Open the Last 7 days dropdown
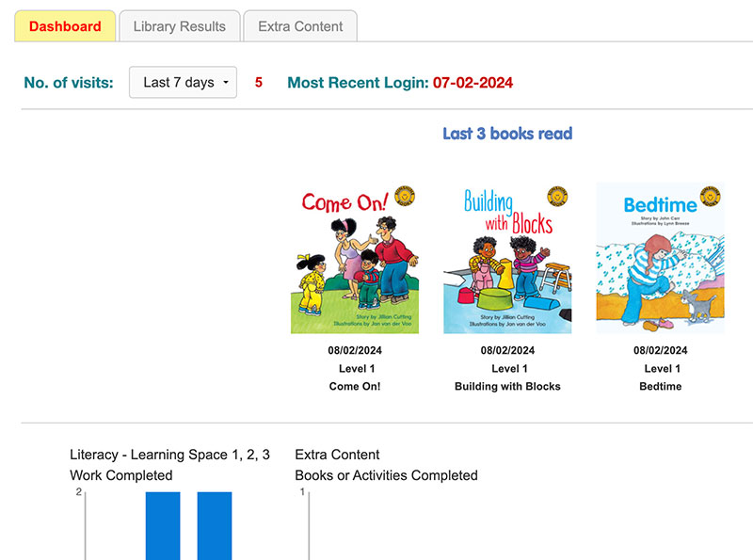The image size is (753, 560). tap(183, 83)
